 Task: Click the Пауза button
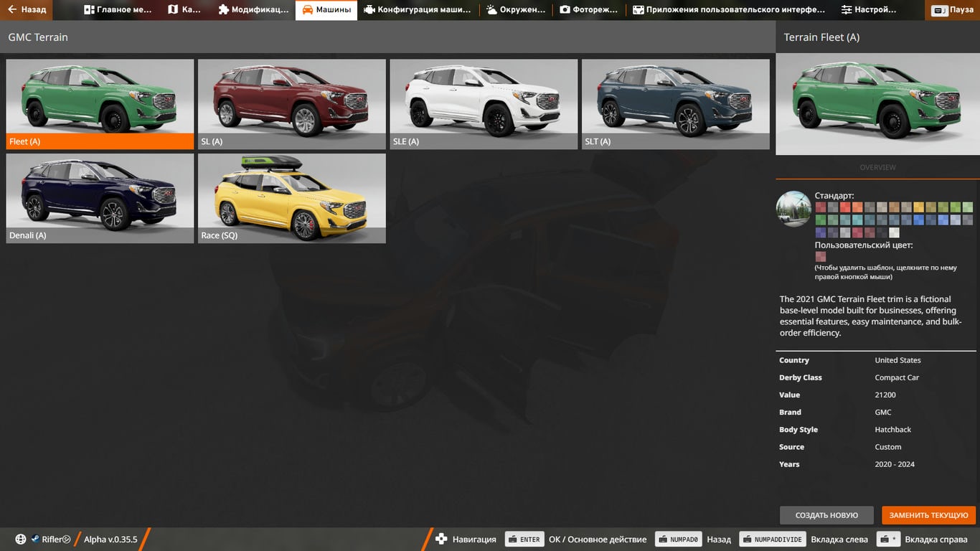pos(953,10)
